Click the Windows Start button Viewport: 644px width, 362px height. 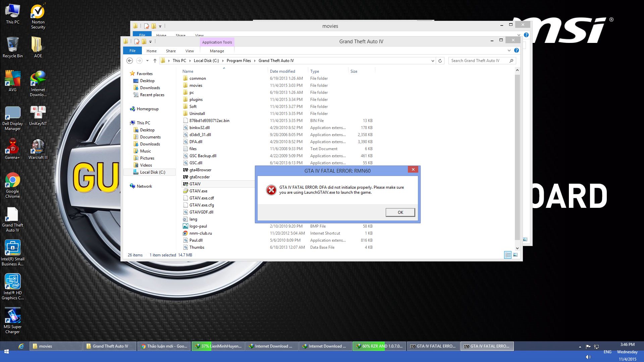pyautogui.click(x=6, y=352)
